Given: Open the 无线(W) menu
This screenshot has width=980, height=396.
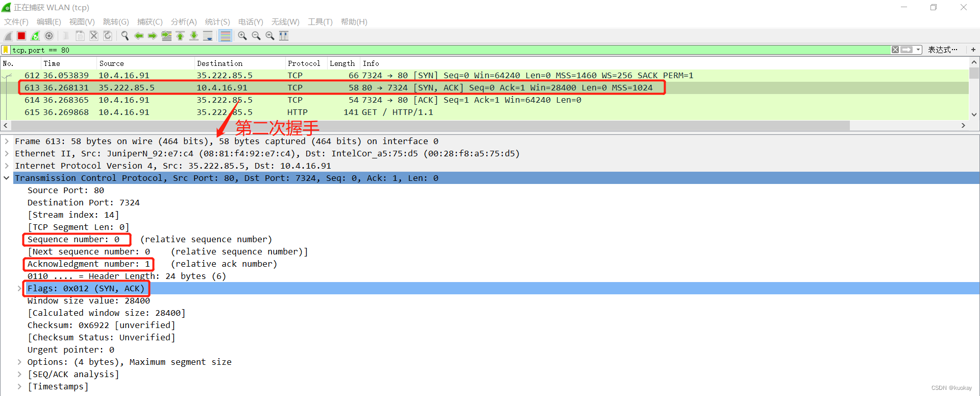Looking at the screenshot, I should coord(285,21).
